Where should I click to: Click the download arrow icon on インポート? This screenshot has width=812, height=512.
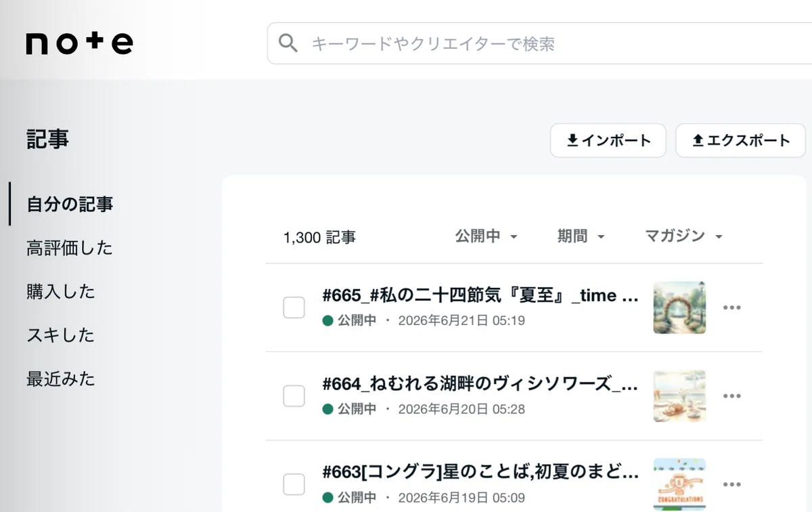572,141
